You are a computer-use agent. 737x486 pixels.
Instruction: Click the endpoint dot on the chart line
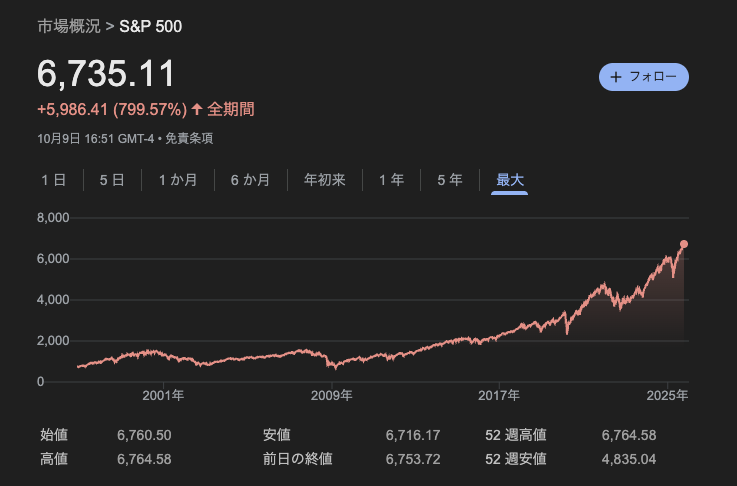684,244
